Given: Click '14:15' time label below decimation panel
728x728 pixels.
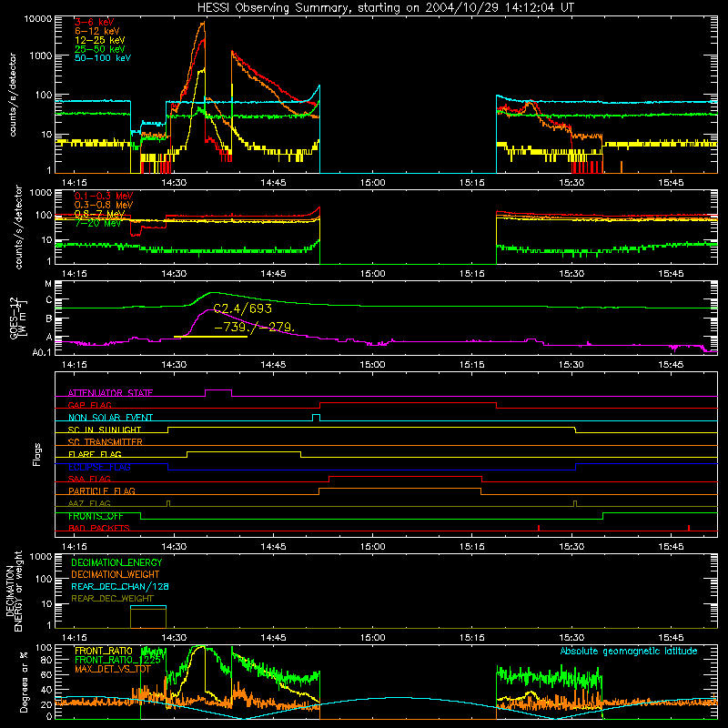Looking at the screenshot, I should click(x=75, y=638).
